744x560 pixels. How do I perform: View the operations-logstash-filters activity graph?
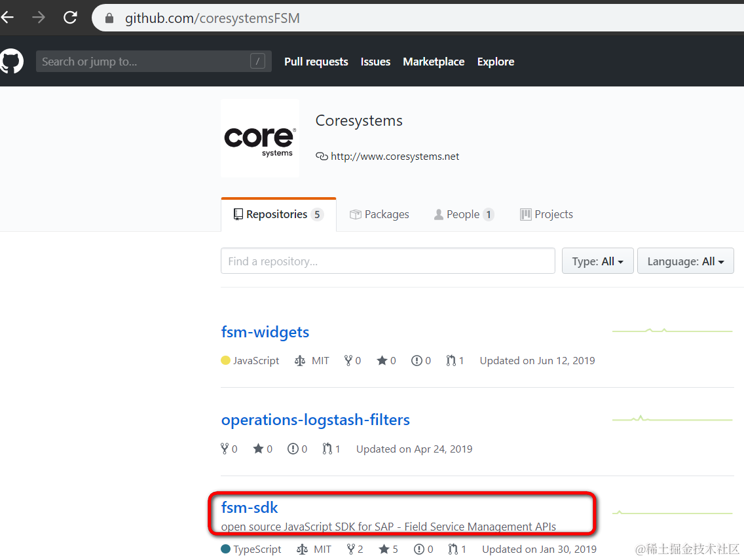tap(673, 419)
